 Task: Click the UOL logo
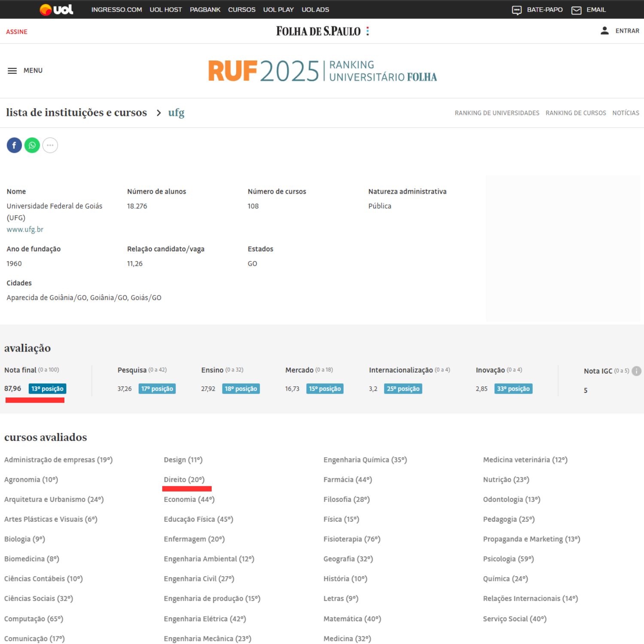point(56,9)
